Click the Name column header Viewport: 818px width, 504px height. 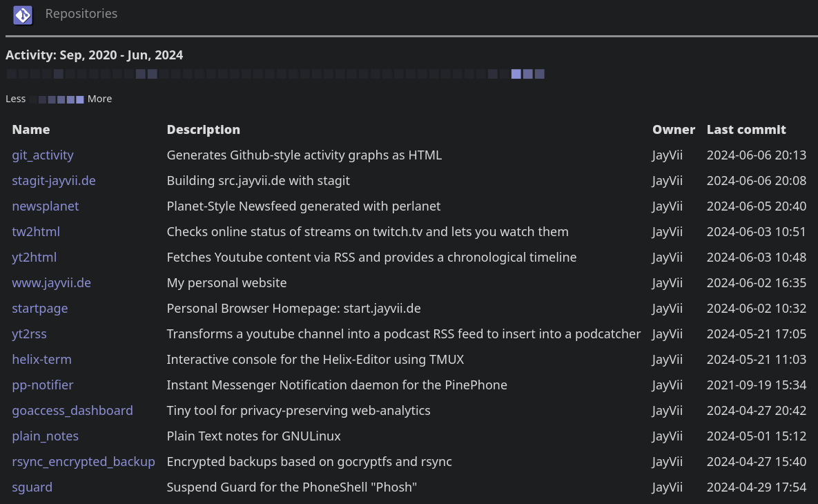pyautogui.click(x=31, y=129)
